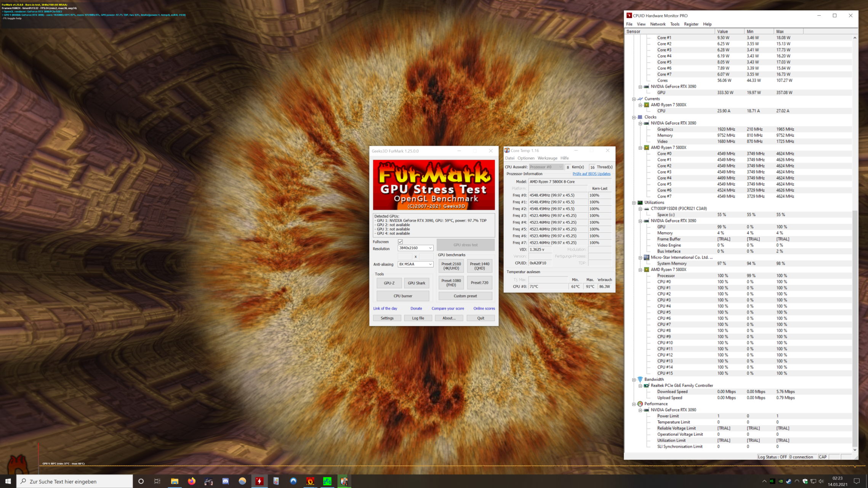Open the CPU Auswahl Prozessor dropdown

point(546,167)
